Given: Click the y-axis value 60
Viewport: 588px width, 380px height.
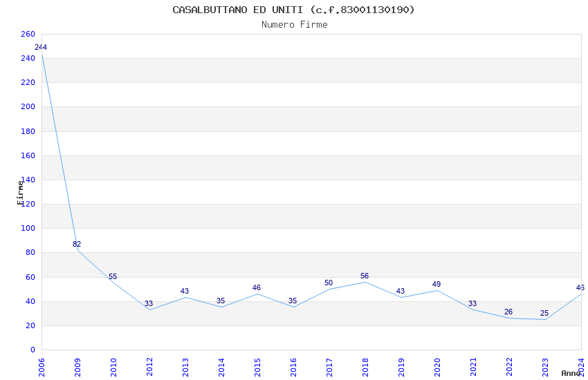Looking at the screenshot, I should [x=30, y=278].
